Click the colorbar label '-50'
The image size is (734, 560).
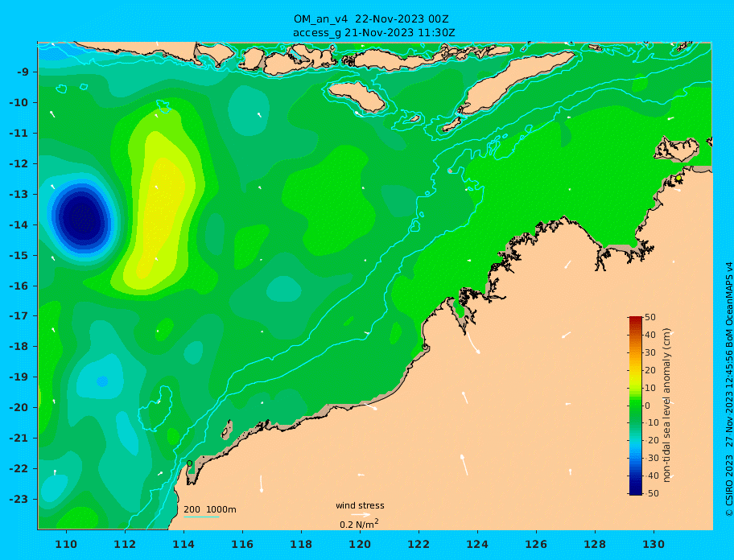pos(652,493)
